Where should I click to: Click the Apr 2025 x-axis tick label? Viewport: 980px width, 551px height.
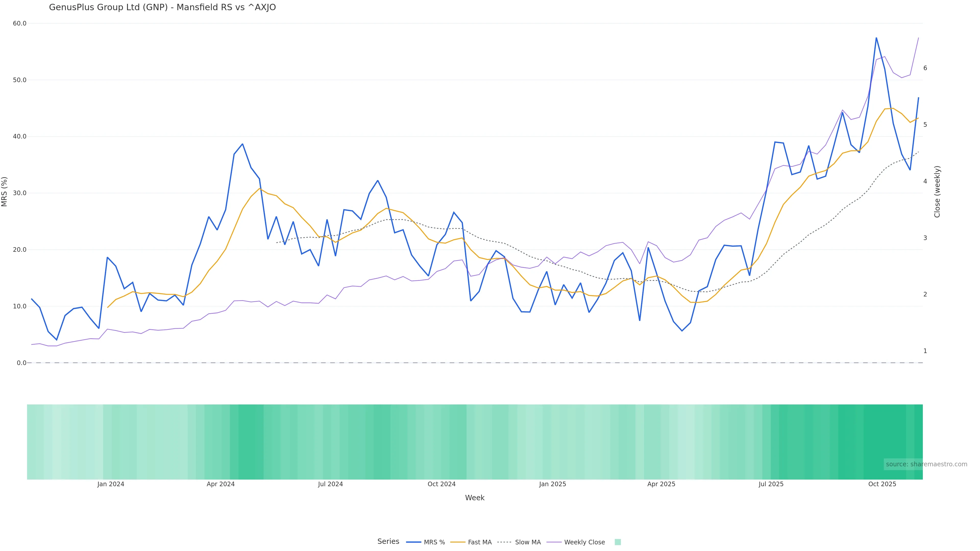(661, 484)
